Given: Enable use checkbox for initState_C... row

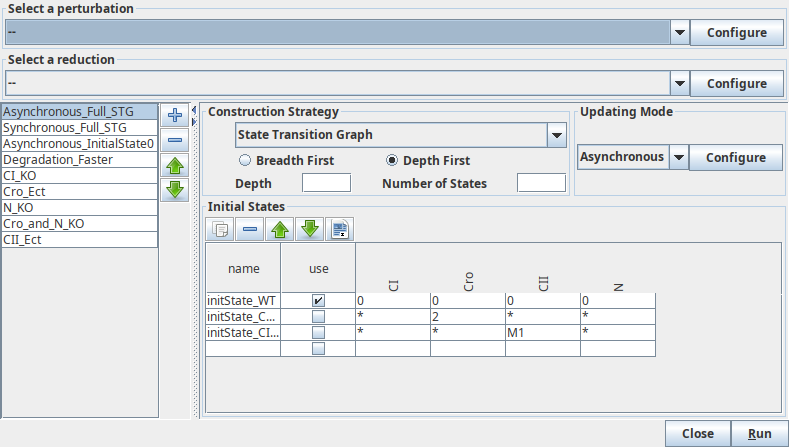Looking at the screenshot, I should 318,317.
